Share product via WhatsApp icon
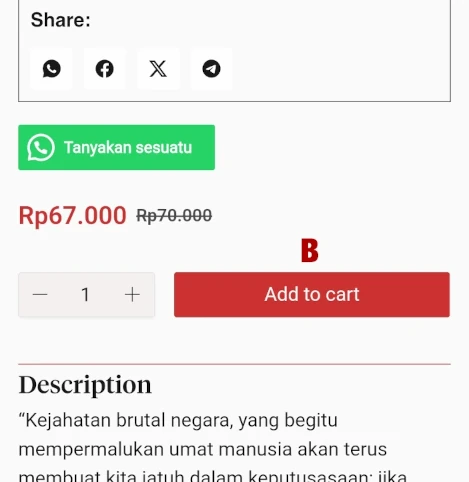 coord(51,69)
